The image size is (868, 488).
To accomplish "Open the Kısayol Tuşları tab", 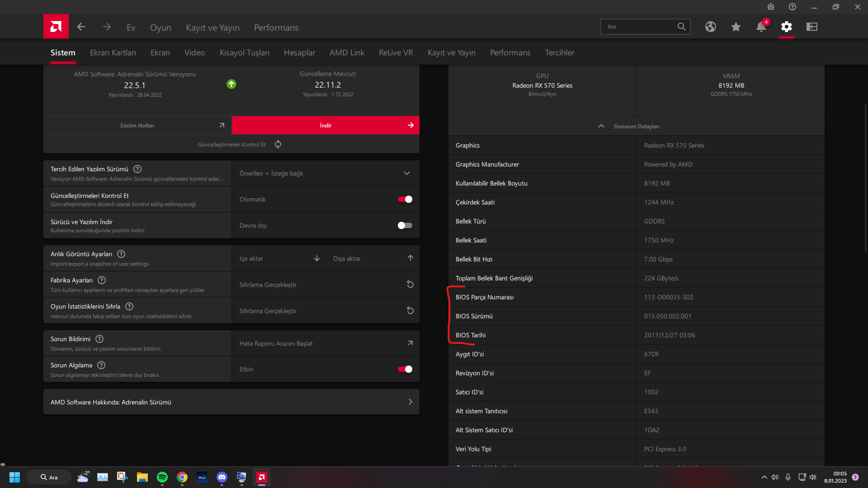I will 244,52.
